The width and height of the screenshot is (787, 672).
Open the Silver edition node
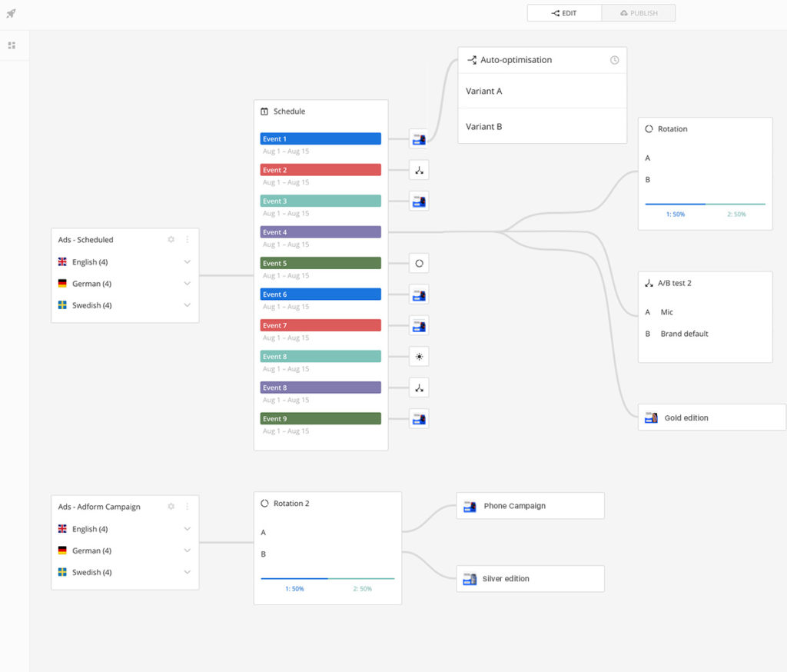click(x=530, y=579)
